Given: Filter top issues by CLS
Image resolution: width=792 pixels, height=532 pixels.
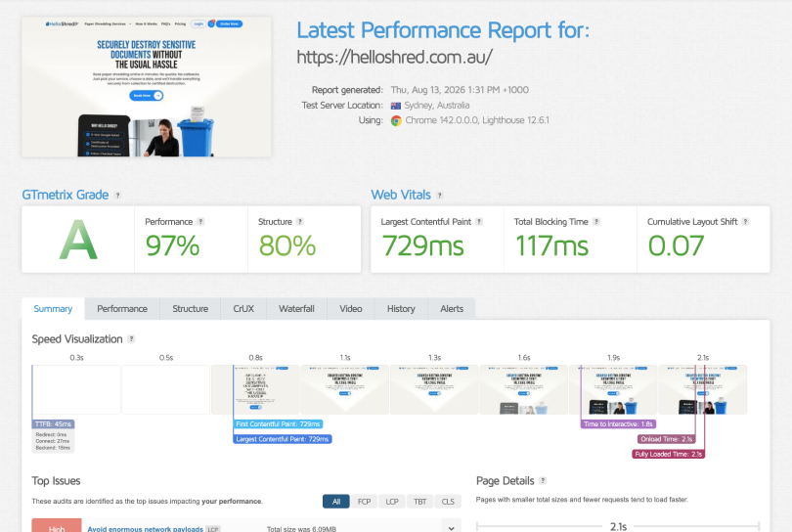Looking at the screenshot, I should pyautogui.click(x=448, y=501).
